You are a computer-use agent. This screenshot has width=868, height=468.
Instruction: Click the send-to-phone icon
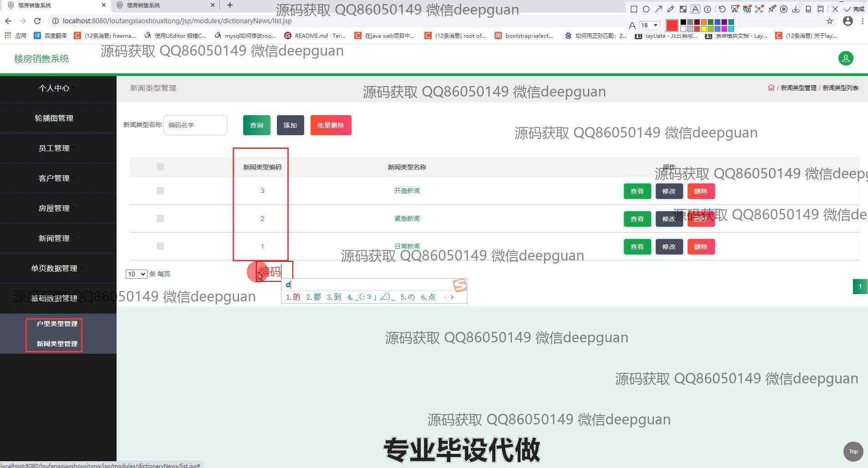808,9
